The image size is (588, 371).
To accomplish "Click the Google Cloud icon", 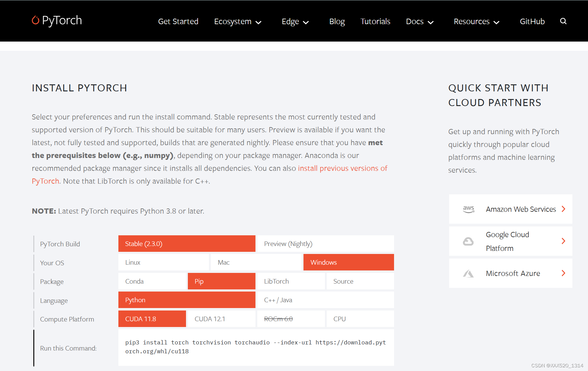I will (468, 241).
